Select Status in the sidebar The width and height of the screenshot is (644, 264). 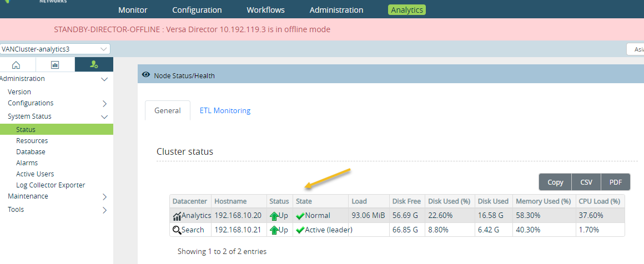tap(57, 129)
